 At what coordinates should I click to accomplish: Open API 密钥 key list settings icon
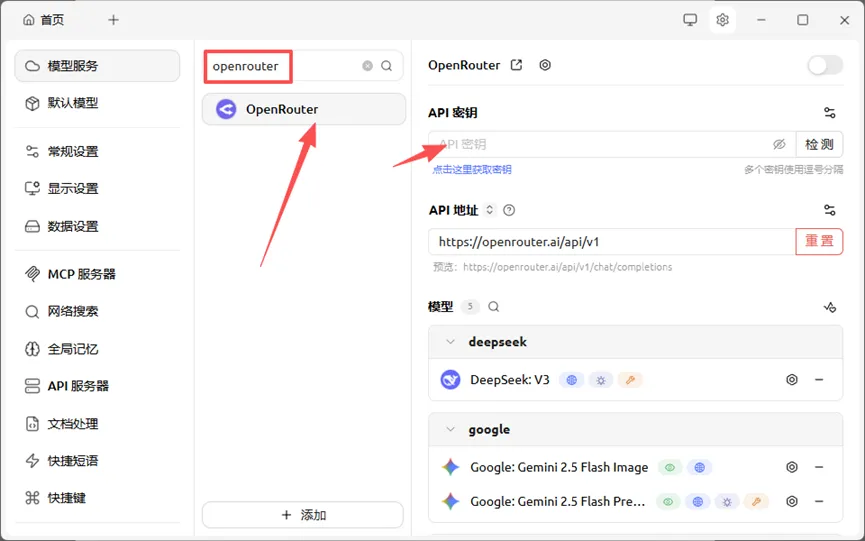point(829,113)
